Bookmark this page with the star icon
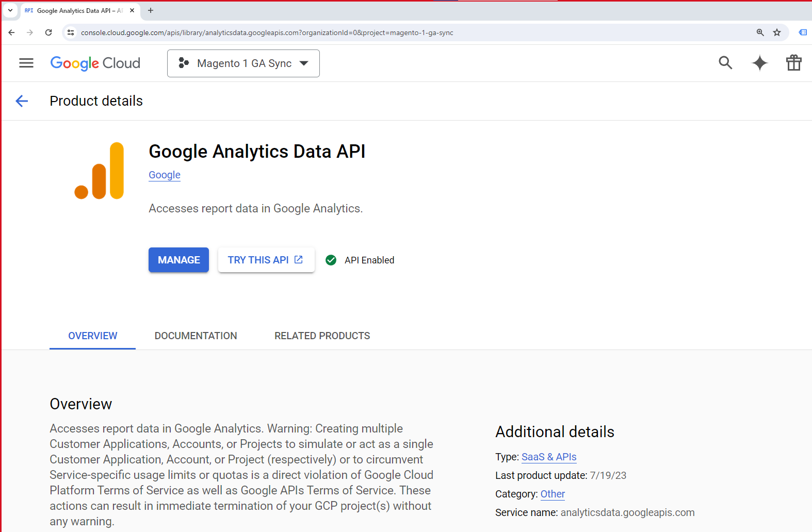Viewport: 812px width, 532px height. click(777, 32)
